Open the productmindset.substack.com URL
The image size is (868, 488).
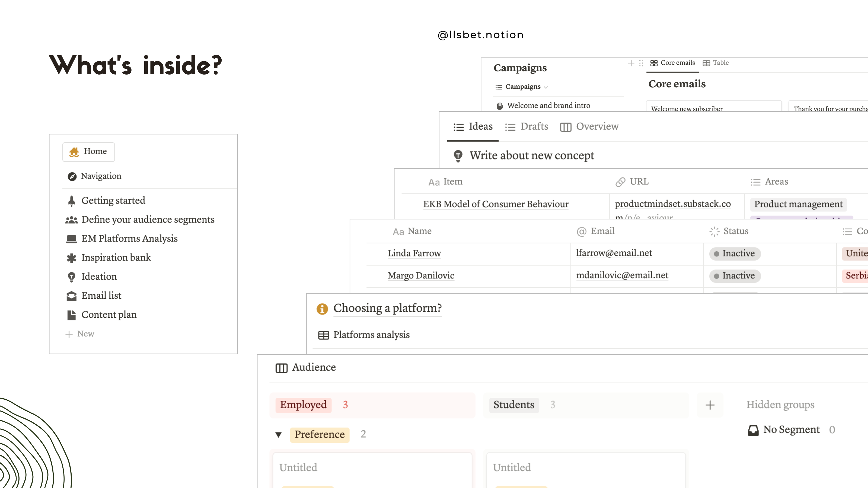673,204
